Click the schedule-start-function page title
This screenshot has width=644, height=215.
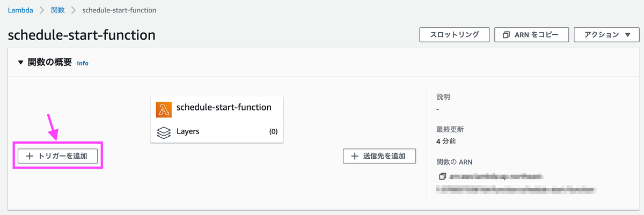82,35
